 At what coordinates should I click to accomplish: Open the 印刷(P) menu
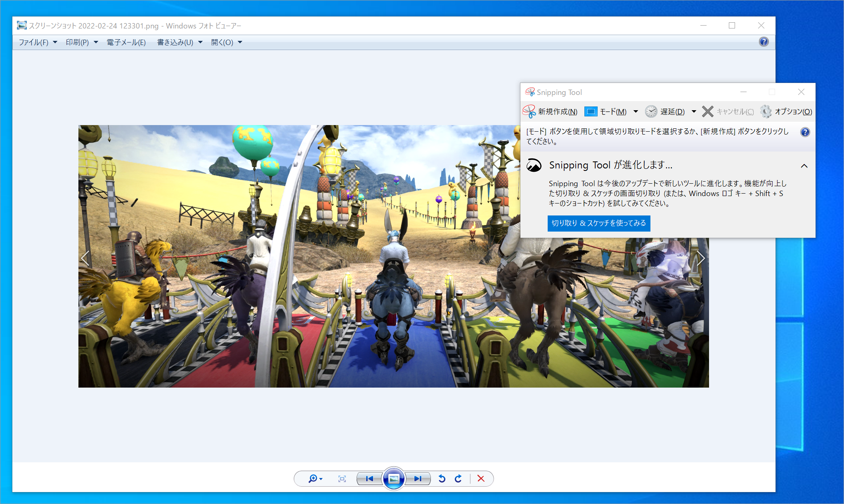(x=81, y=42)
